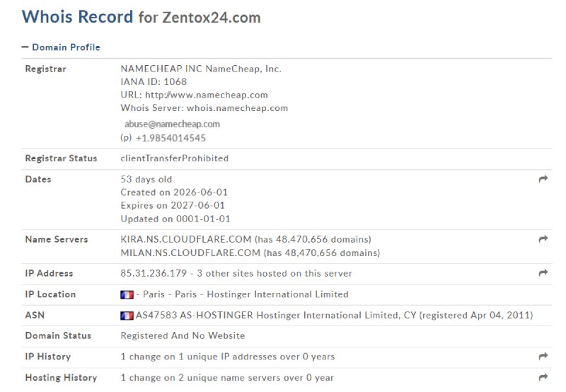Click the 'Updated on 0001-01-01' date
This screenshot has height=392, width=566.
click(175, 219)
